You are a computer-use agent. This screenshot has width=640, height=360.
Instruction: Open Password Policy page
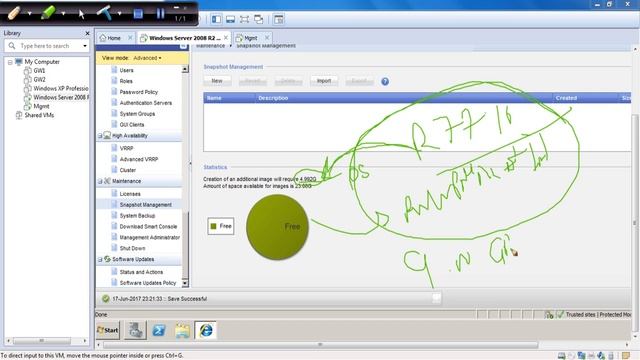(x=139, y=92)
